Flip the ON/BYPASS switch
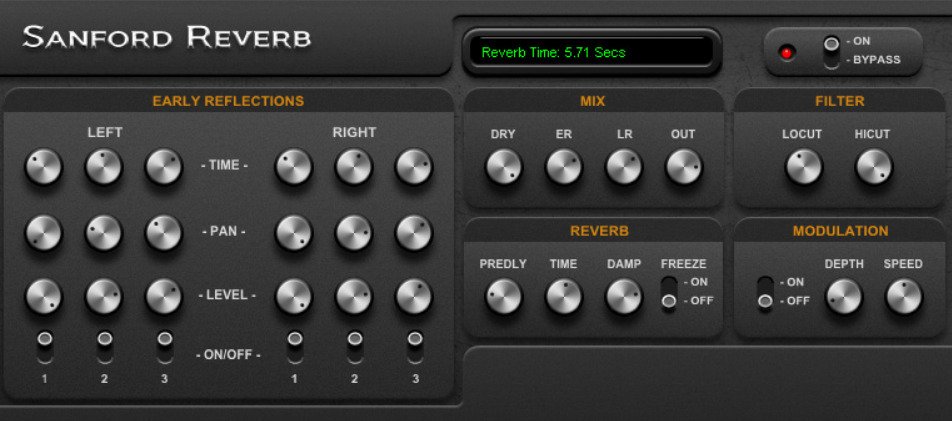The width and height of the screenshot is (952, 421). point(832,52)
